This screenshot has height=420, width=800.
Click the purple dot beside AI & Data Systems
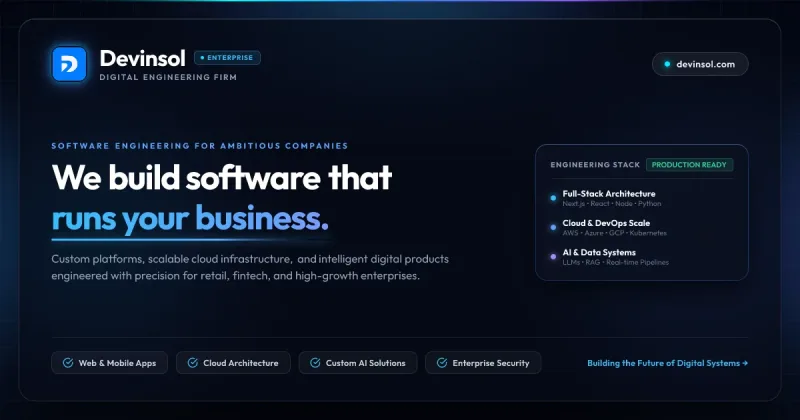553,257
